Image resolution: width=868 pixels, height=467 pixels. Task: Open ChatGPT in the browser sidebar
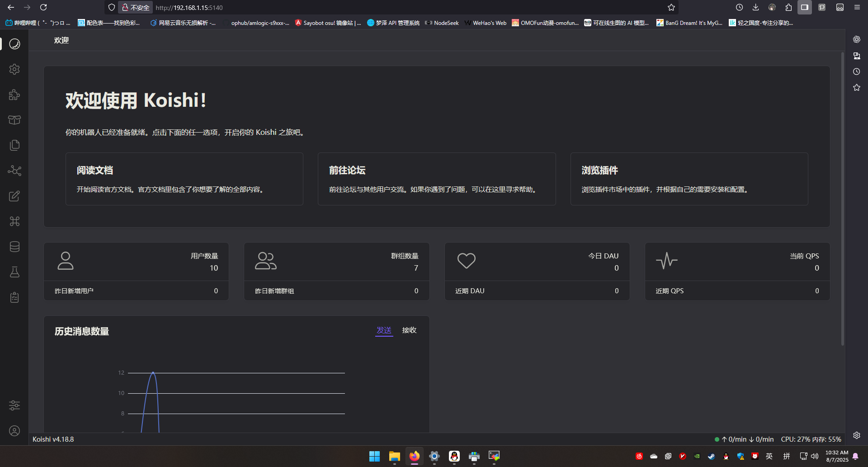[x=857, y=39]
